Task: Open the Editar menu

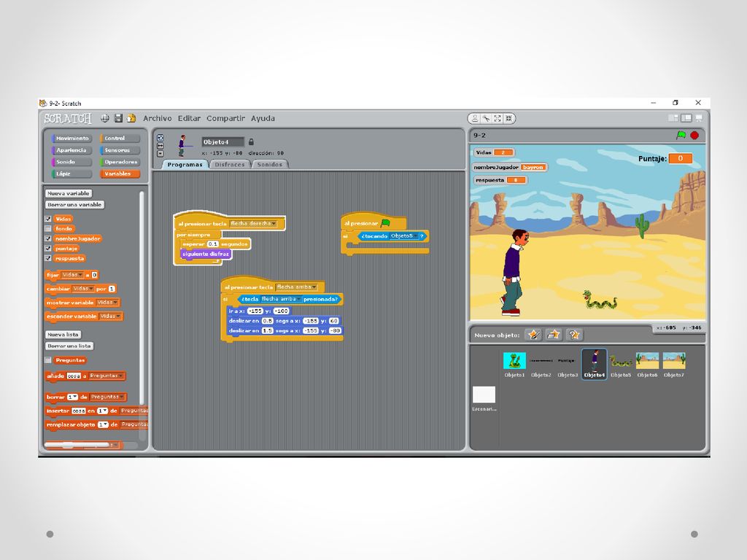Action: (189, 118)
